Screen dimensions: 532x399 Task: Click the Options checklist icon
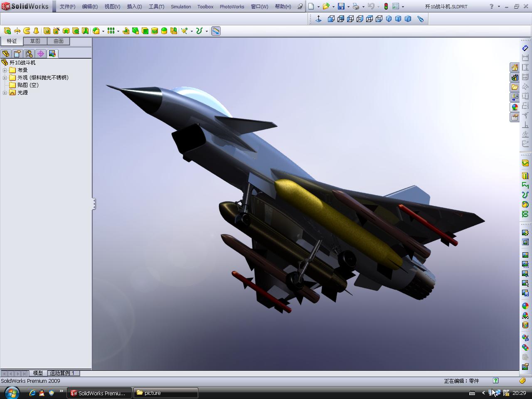(396, 6)
